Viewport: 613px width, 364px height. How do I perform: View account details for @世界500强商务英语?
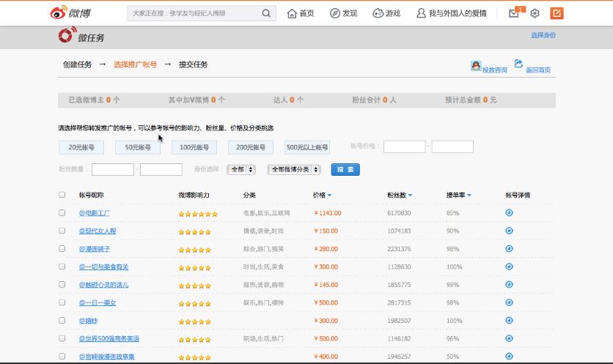tap(509, 338)
